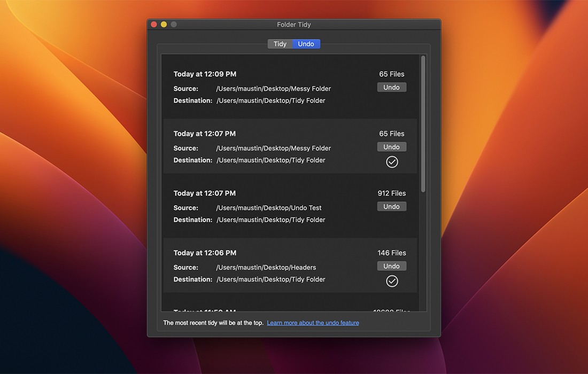
Task: Minimize the Folder Tidy window
Action: pyautogui.click(x=164, y=25)
